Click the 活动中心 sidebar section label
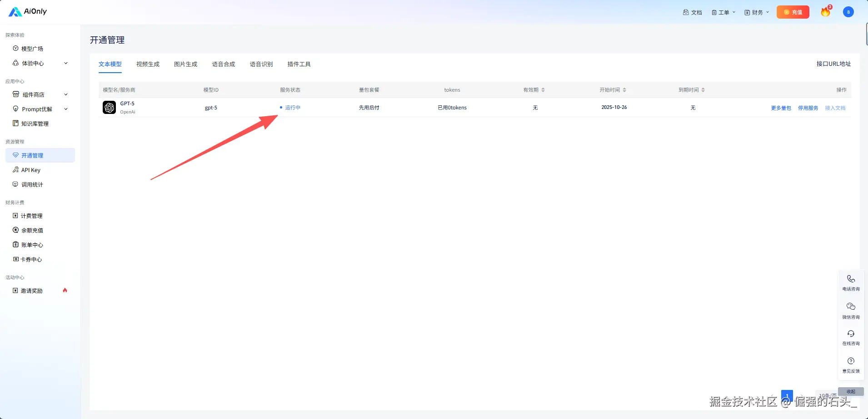 (15, 277)
